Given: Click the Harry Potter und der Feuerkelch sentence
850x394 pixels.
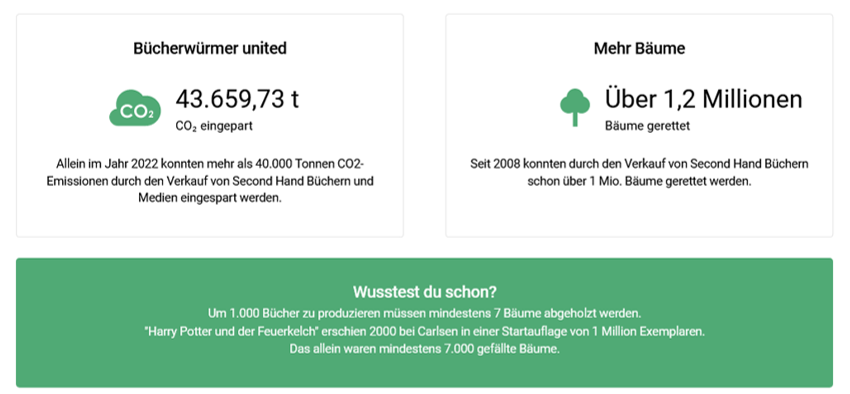Looking at the screenshot, I should [424, 331].
